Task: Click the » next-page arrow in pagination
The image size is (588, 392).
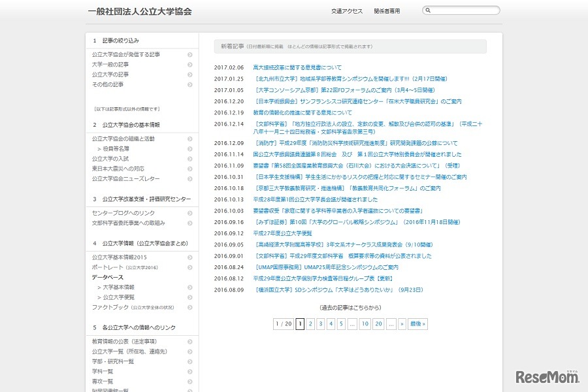Action: point(402,323)
